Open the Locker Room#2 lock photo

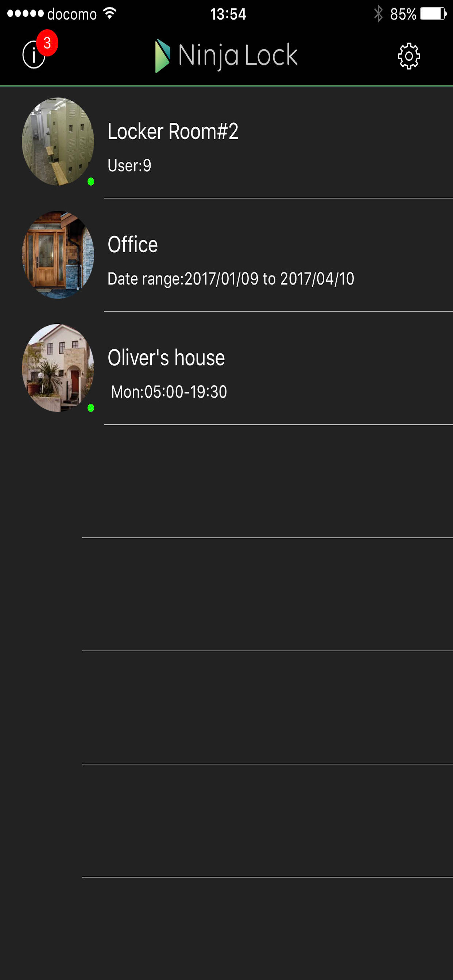click(58, 141)
